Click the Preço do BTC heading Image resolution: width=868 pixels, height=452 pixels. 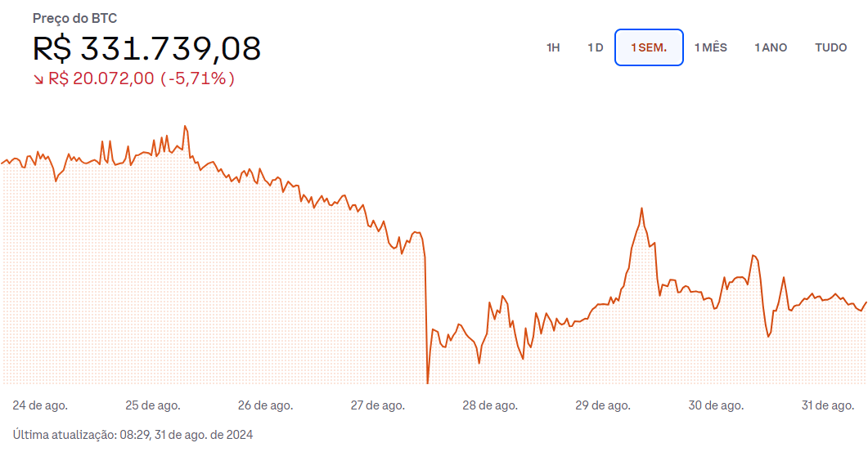(x=74, y=18)
